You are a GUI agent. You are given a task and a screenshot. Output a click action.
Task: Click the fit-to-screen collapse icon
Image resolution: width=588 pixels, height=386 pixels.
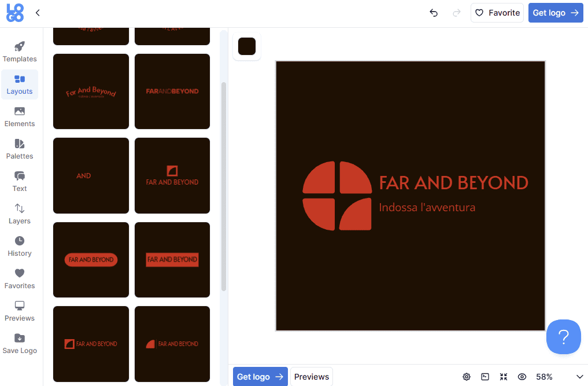504,377
